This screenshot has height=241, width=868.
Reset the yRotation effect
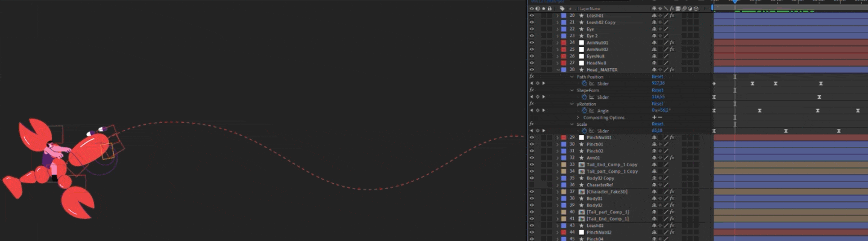click(658, 104)
